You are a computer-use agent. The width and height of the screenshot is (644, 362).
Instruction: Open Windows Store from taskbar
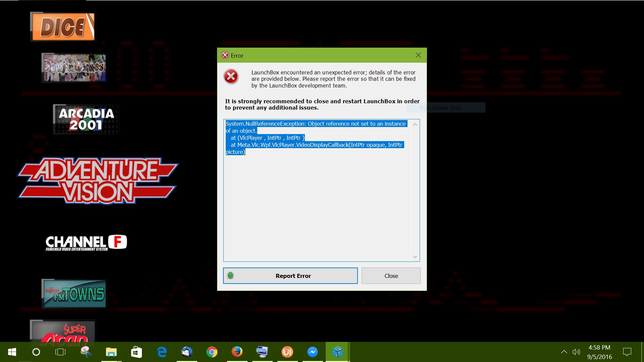pyautogui.click(x=136, y=352)
